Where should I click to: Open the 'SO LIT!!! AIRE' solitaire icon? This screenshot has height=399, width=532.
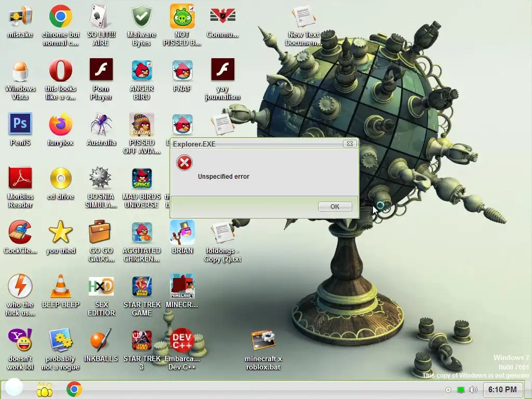coord(101,16)
